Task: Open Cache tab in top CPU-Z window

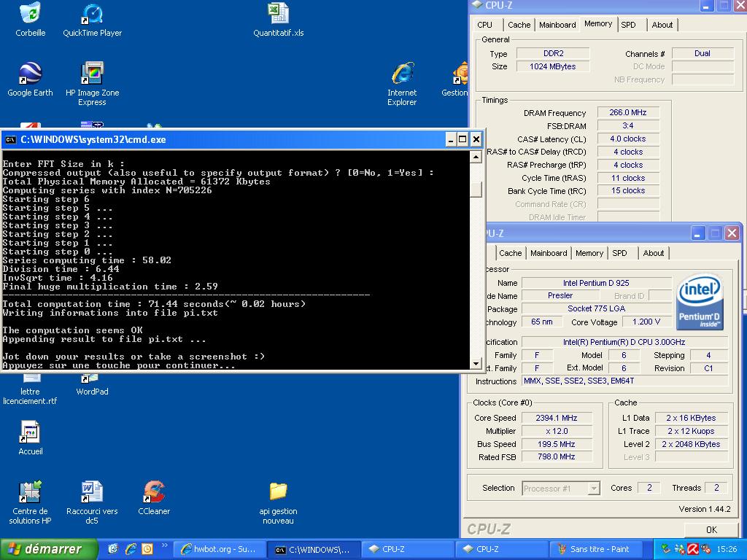Action: pyautogui.click(x=519, y=25)
